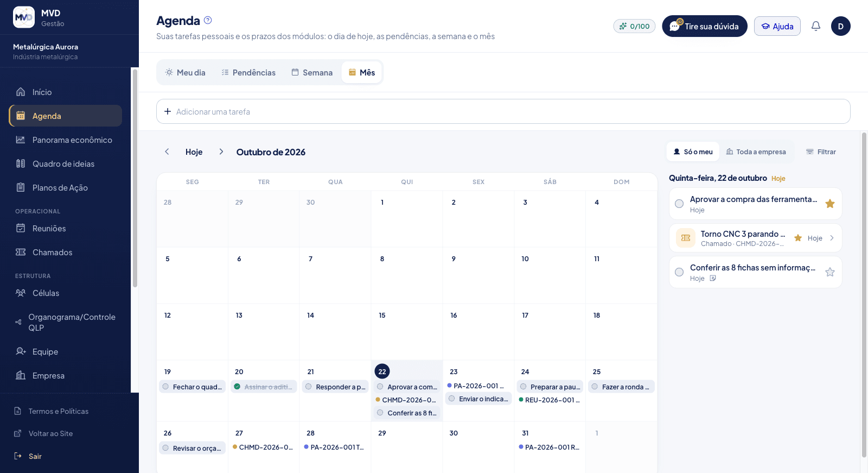
Task: Open the 0/100 points badge
Action: [x=635, y=26]
